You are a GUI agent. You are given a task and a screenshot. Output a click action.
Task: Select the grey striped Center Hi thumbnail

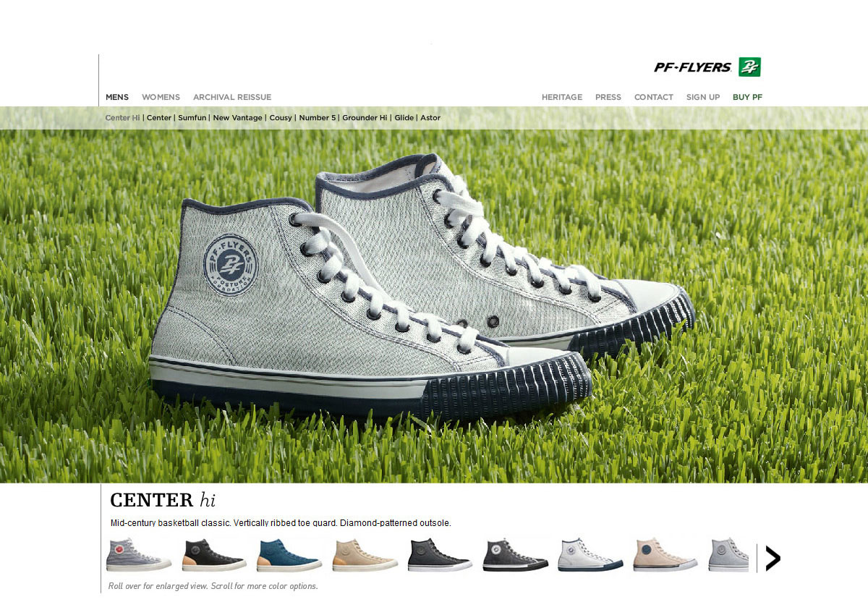(x=139, y=556)
